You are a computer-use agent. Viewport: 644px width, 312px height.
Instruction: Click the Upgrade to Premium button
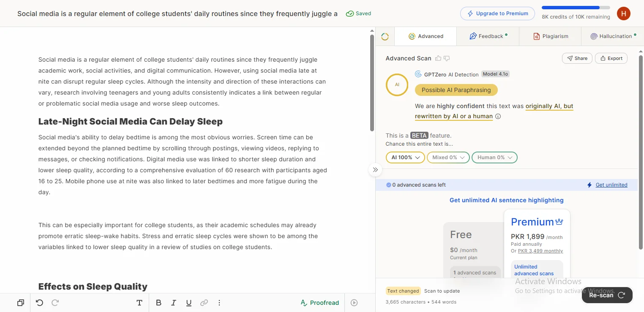pyautogui.click(x=498, y=14)
